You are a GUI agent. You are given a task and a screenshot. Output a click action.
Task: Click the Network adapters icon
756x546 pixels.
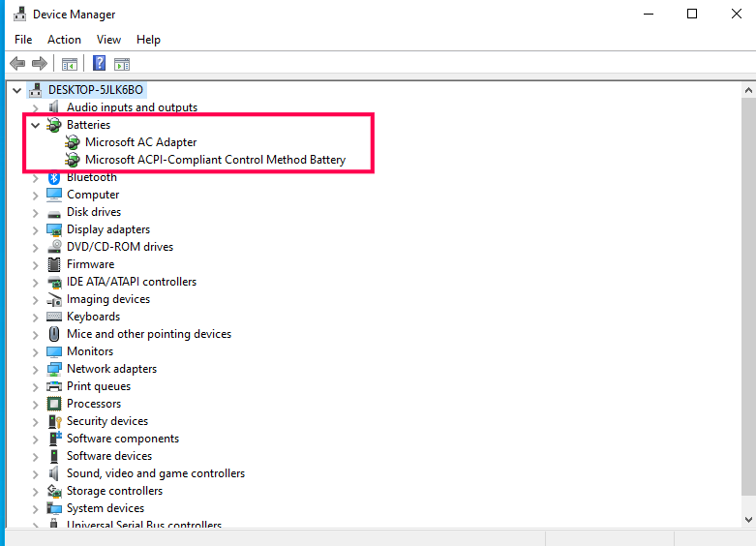[x=54, y=369]
